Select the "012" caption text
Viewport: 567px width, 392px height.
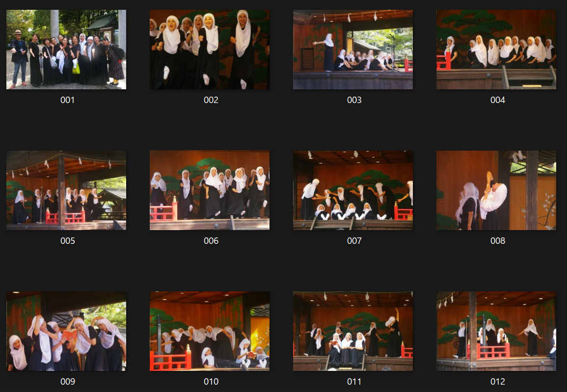(x=497, y=382)
